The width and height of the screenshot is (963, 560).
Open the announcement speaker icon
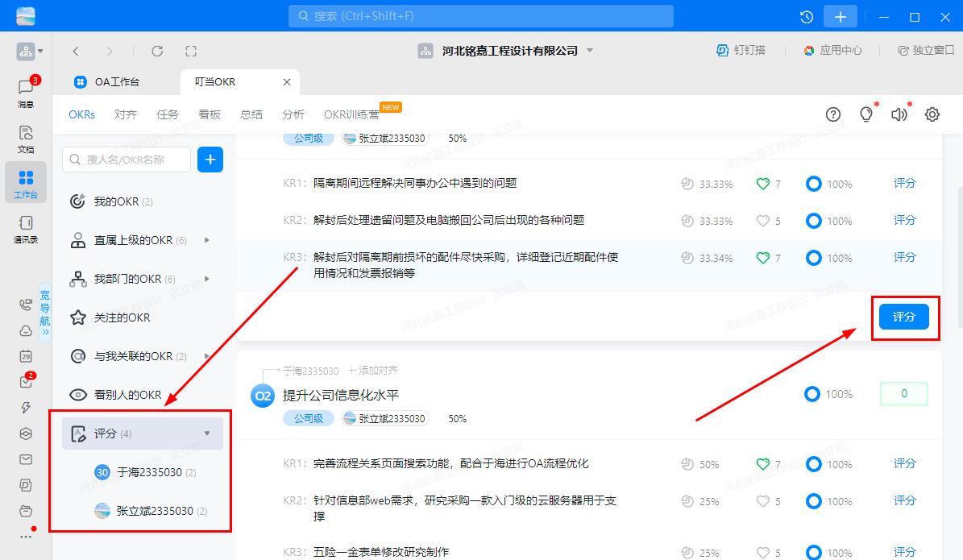point(899,114)
